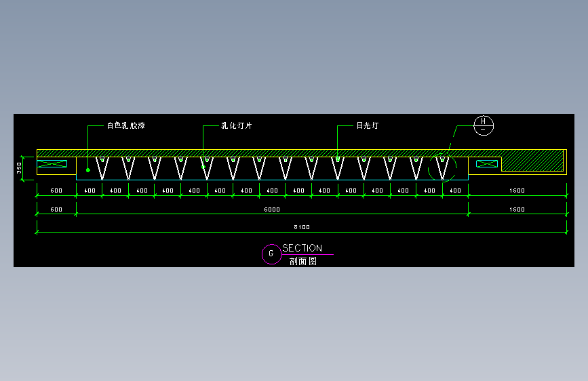Select the large hatched block at right end
The height and width of the screenshot is (381, 588).
532,161
